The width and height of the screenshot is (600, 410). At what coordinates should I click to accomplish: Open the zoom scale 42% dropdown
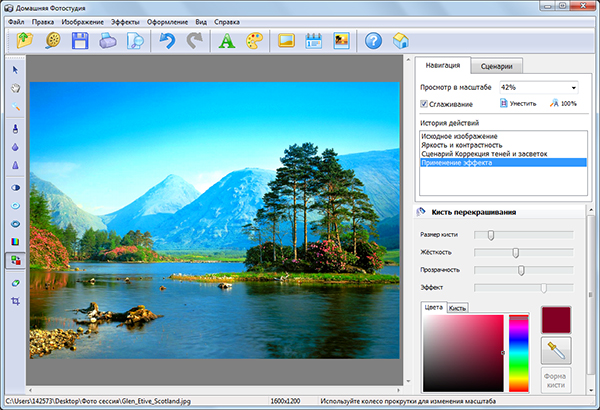[x=572, y=87]
